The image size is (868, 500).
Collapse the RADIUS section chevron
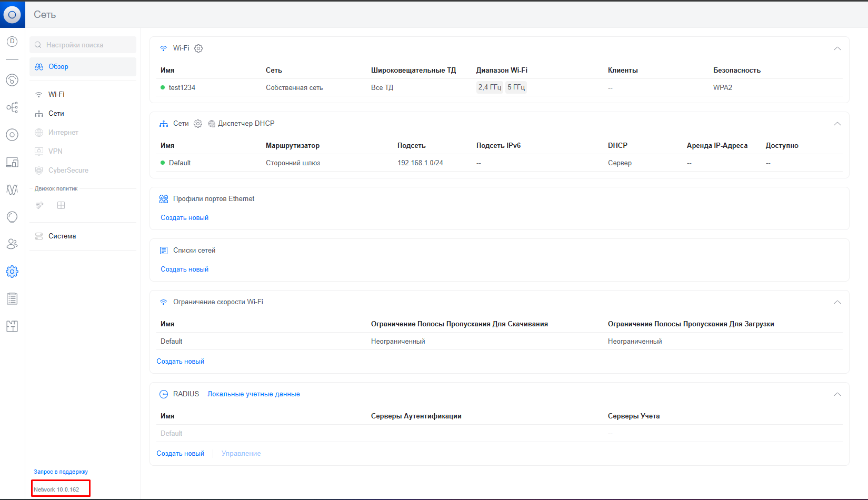point(837,394)
